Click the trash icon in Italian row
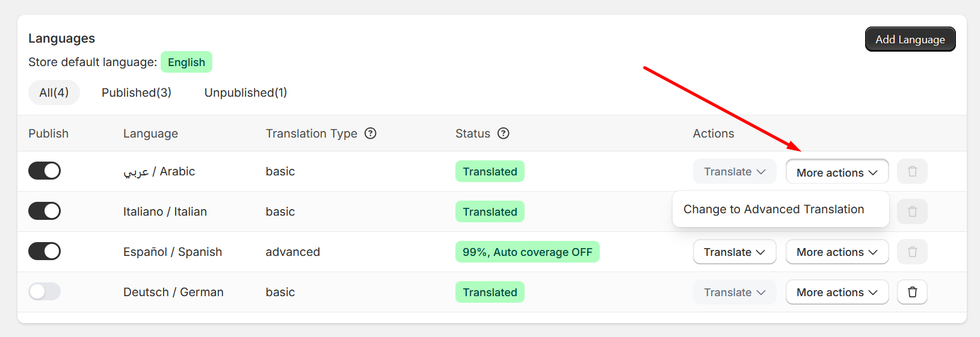Image resolution: width=980 pixels, height=337 pixels. 912,211
